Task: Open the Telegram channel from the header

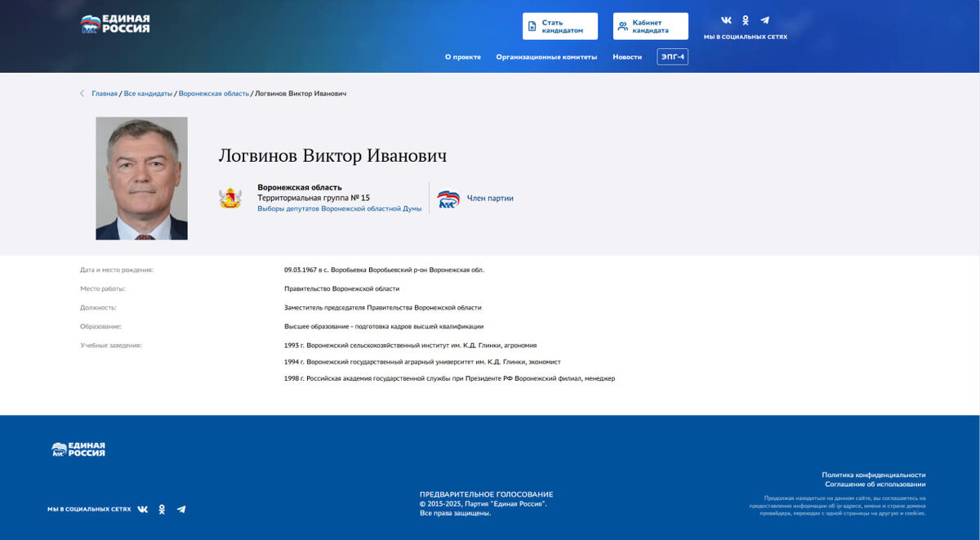Action: pos(765,19)
